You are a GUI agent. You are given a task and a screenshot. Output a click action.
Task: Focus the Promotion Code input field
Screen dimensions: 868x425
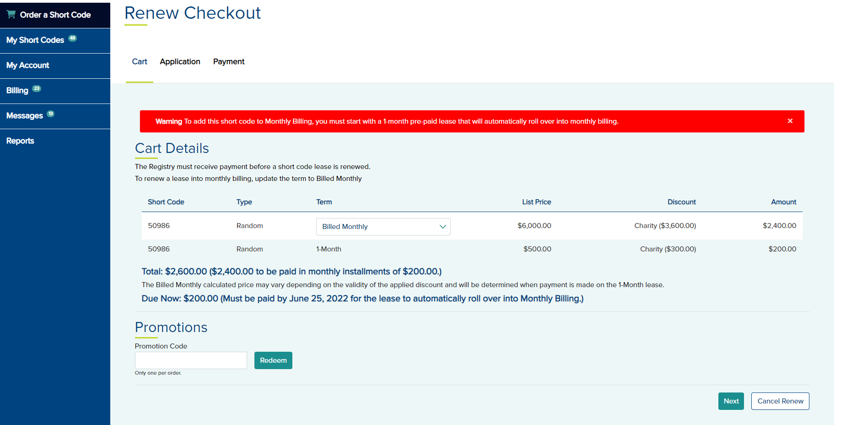[191, 360]
